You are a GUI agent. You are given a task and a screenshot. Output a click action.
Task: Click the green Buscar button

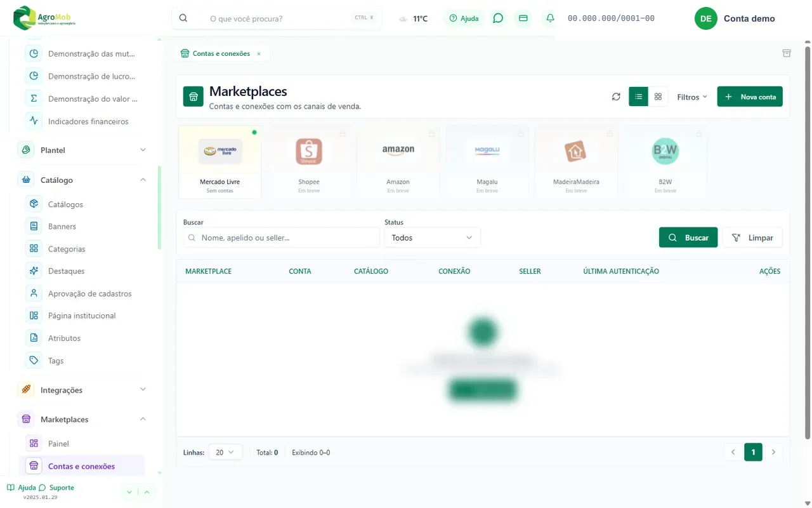[688, 237]
